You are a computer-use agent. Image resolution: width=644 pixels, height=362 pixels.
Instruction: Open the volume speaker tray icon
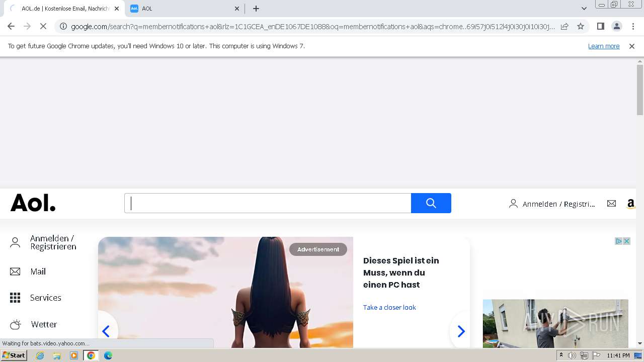[572, 355]
